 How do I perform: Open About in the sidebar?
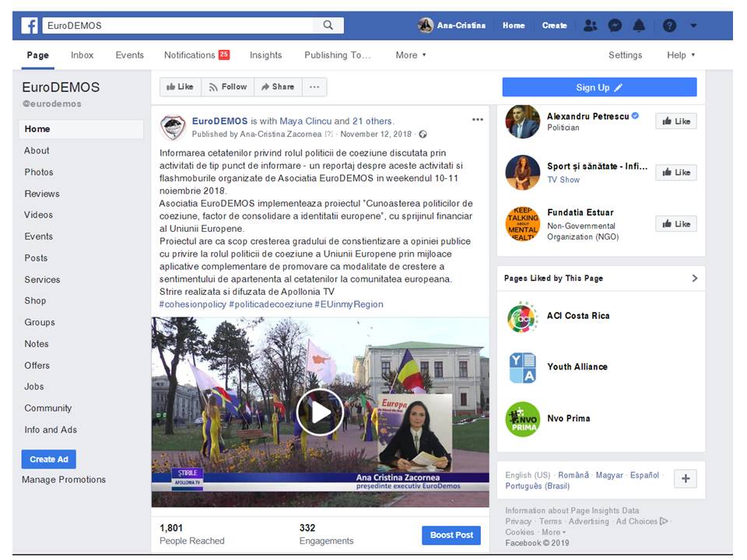pyautogui.click(x=37, y=150)
